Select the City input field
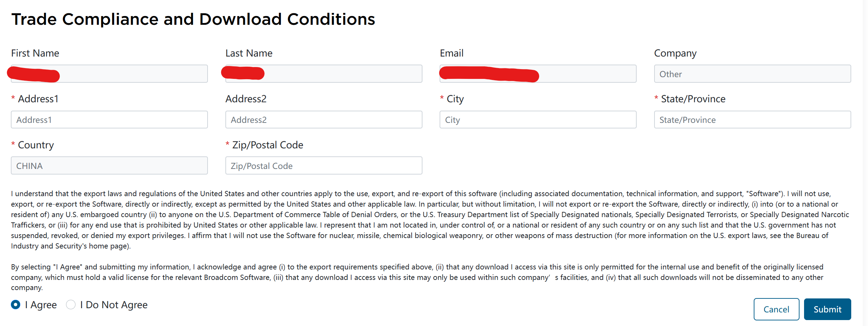Viewport: 868px width, 326px height. click(538, 120)
